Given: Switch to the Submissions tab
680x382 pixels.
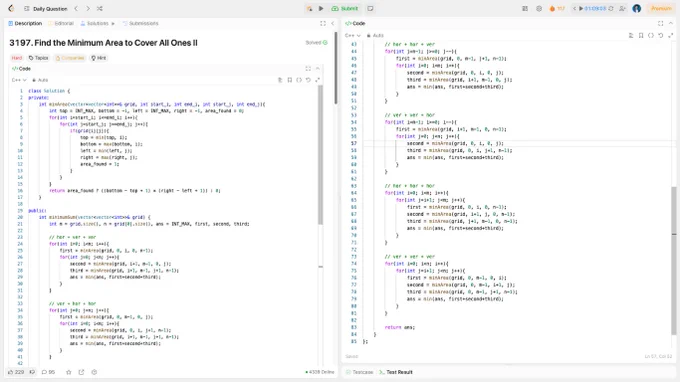Looking at the screenshot, I should pos(141,23).
